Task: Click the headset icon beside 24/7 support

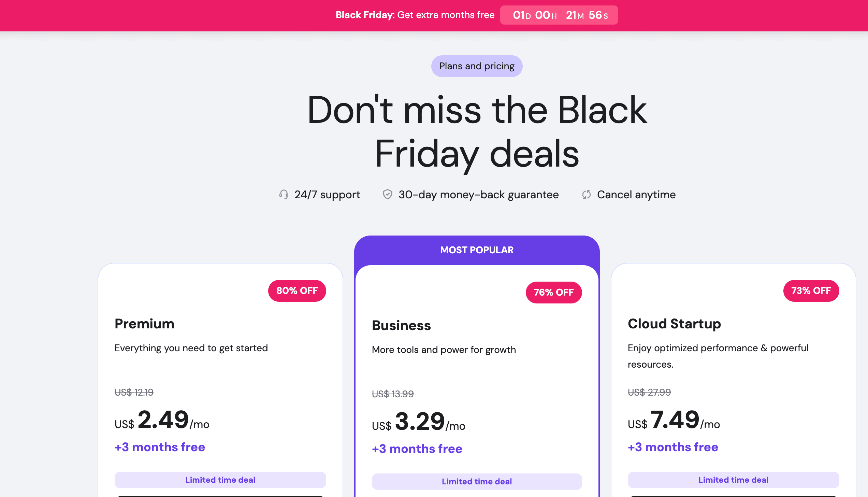Action: [x=284, y=195]
